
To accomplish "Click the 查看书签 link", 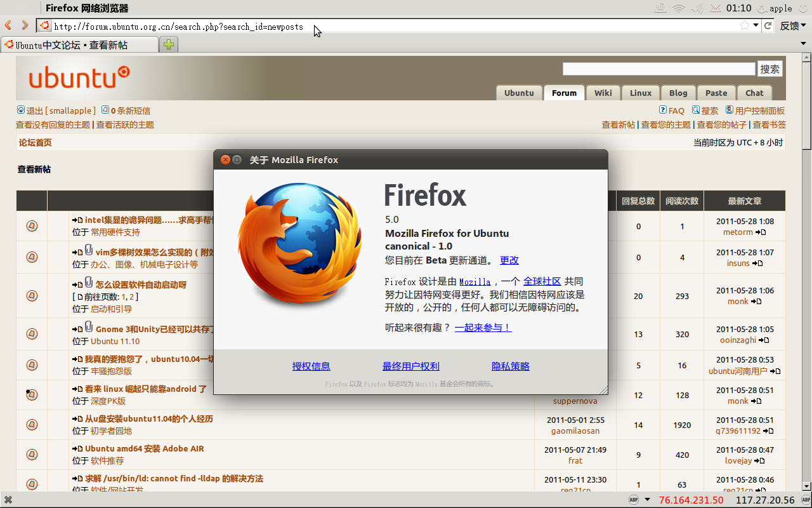I will point(769,125).
